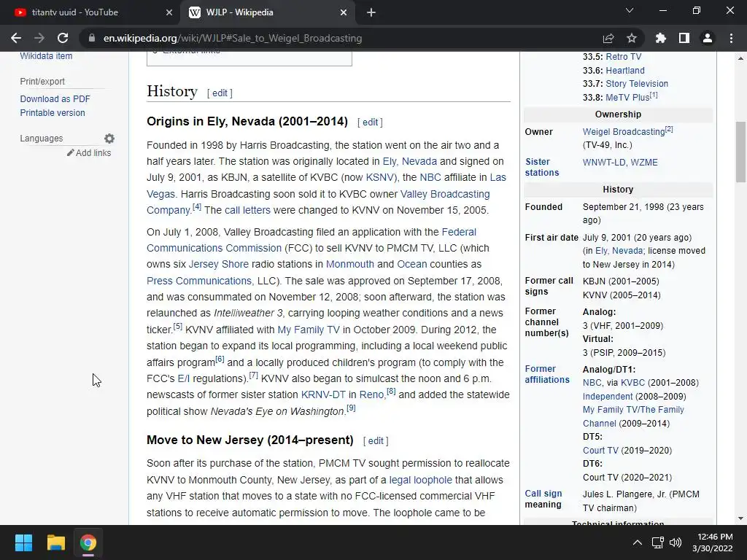Viewport: 747px width, 560px height.
Task: Open the Weigel Broadcasting owner link
Action: coord(624,132)
